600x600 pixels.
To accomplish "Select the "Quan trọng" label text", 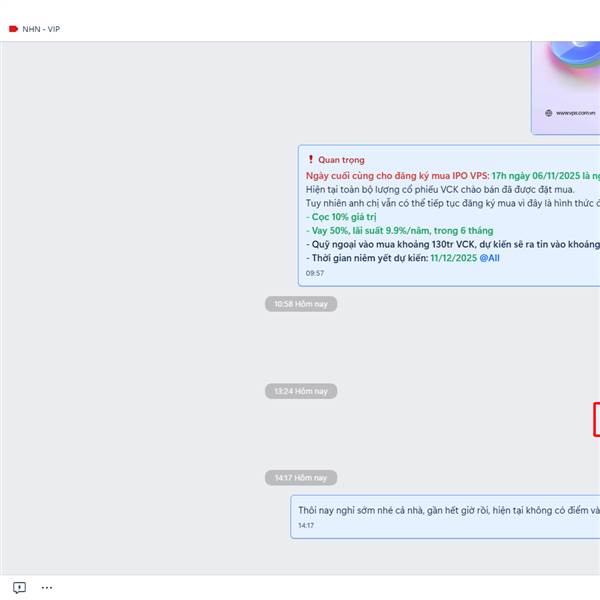I will coord(341,160).
